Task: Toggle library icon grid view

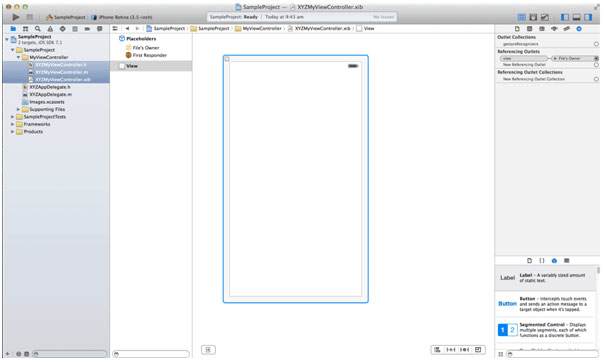Action: [500, 354]
